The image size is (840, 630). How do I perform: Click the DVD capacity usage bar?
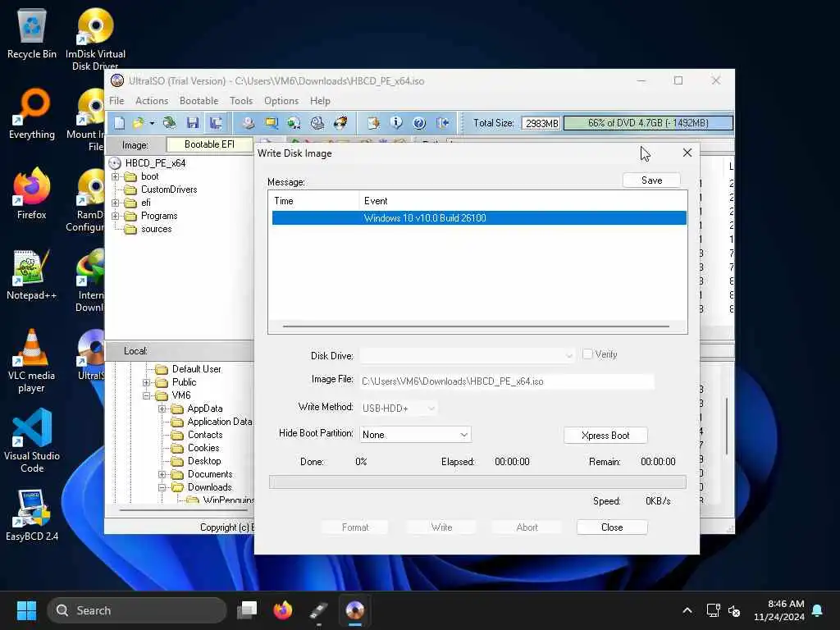[x=648, y=123]
